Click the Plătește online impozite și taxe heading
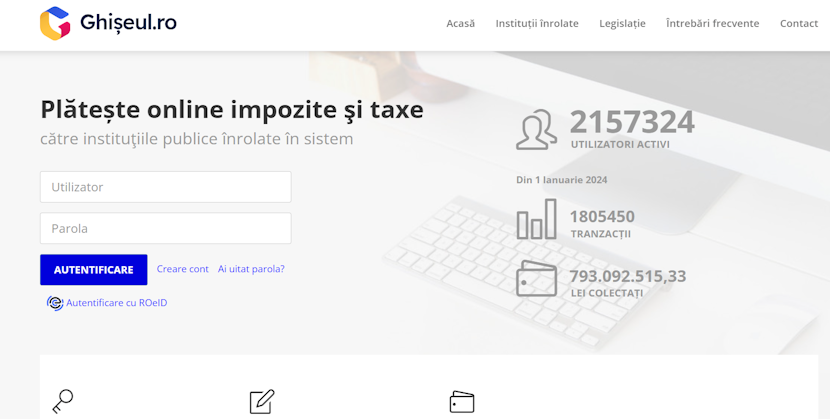 pos(232,110)
